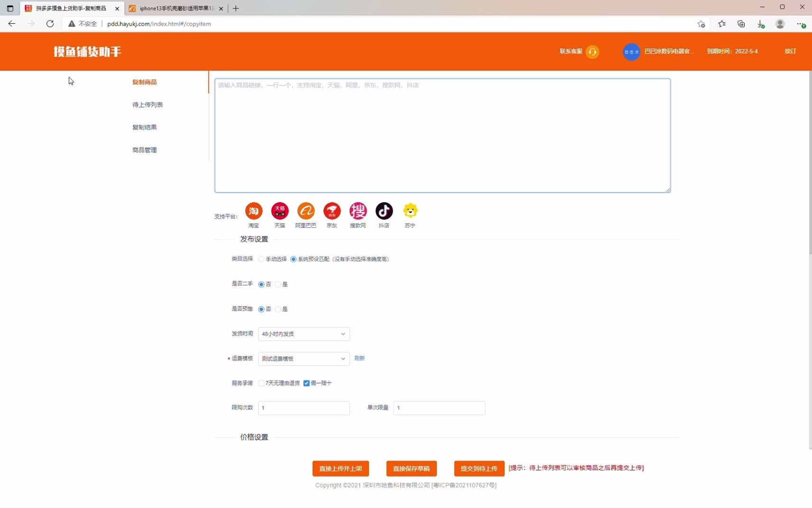Close the 拼多多摸鱼上货助手 tab

117,9
